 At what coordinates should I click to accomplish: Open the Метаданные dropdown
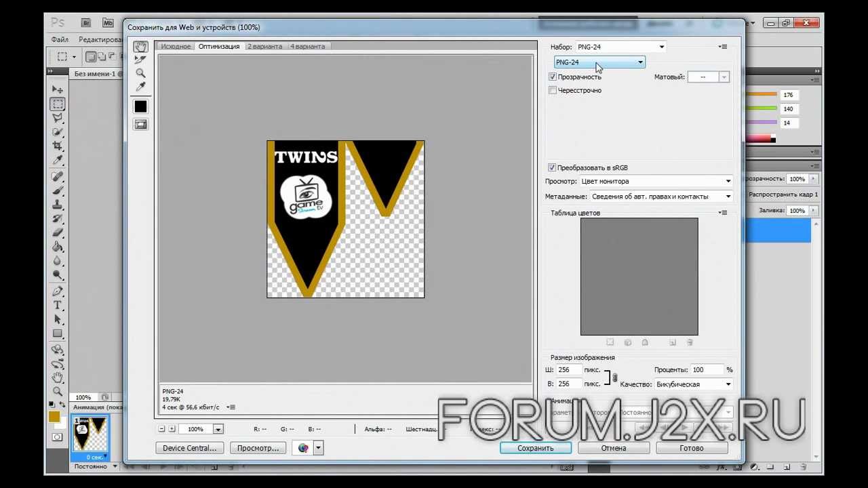click(x=661, y=197)
